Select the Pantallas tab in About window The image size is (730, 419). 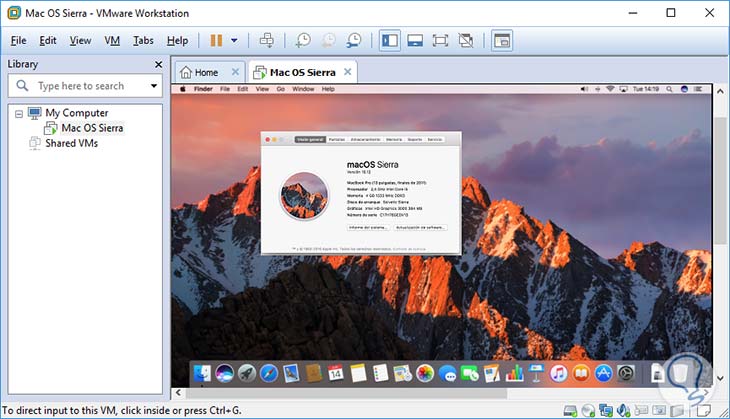point(337,139)
